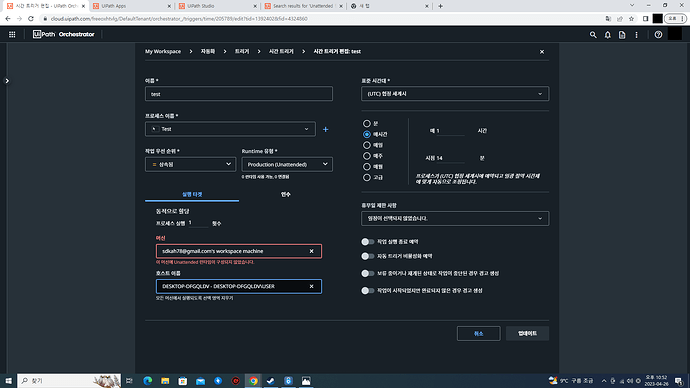690x388 pixels.
Task: Click the Orchestrator search magnifier icon
Action: coord(593,34)
